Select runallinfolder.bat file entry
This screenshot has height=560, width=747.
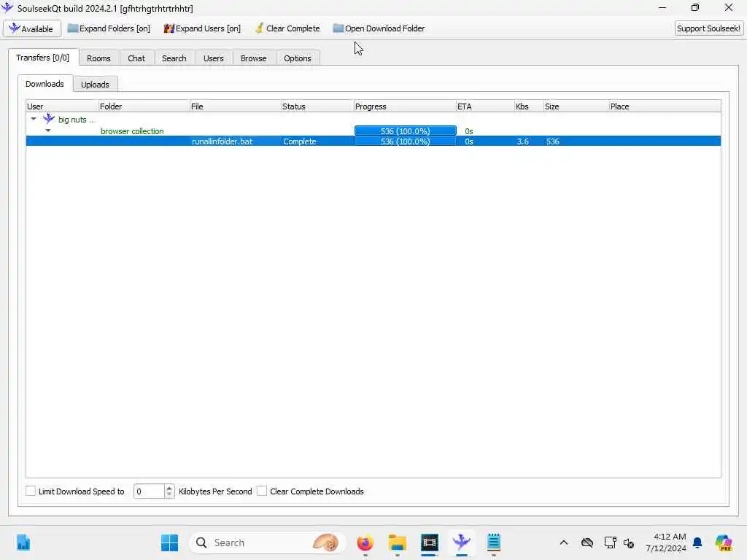click(222, 141)
